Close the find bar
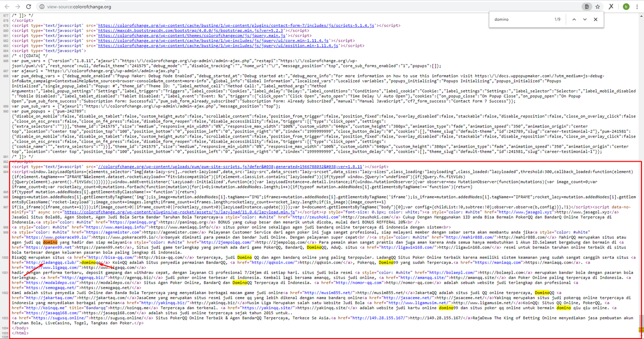 pyautogui.click(x=596, y=19)
